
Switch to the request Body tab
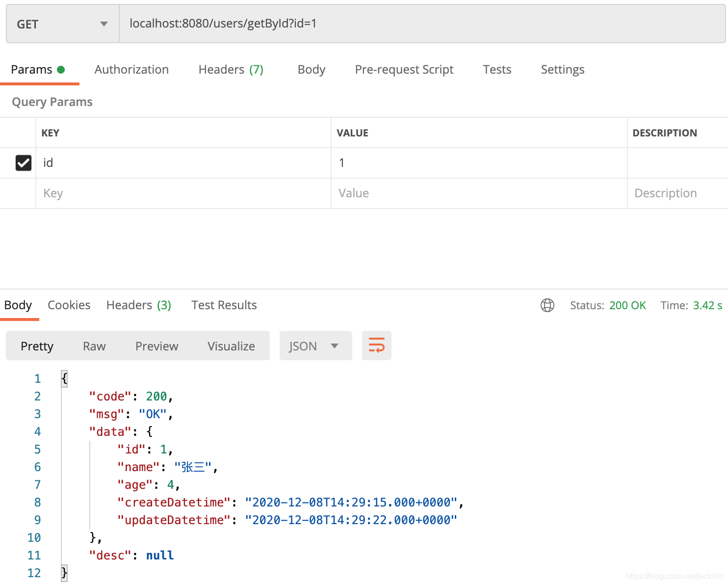pos(312,70)
